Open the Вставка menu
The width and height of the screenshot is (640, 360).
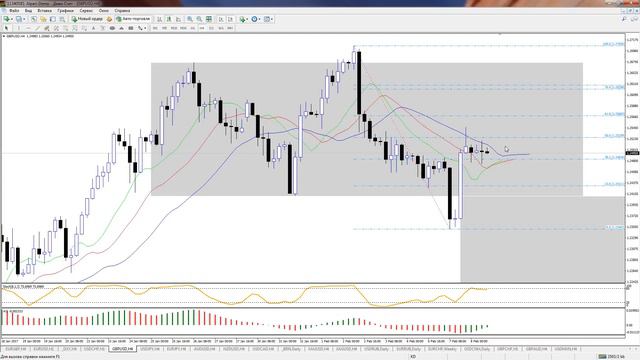coord(44,11)
